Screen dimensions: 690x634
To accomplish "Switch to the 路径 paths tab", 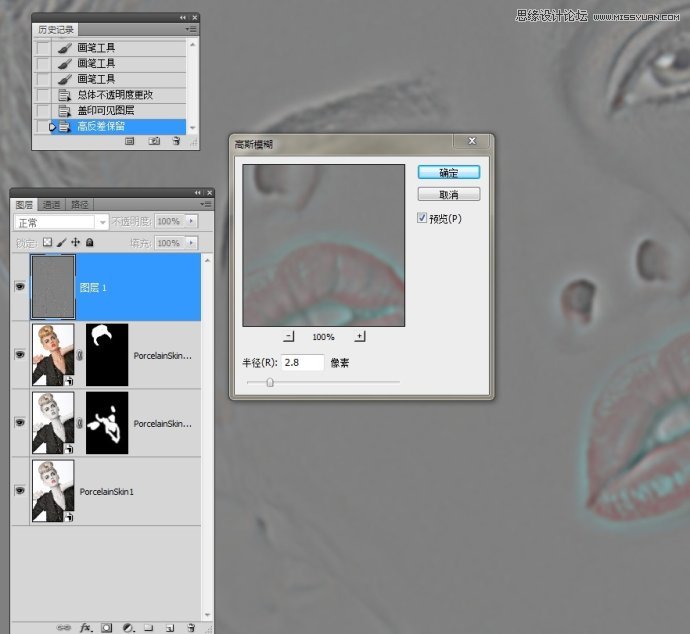I will point(79,204).
